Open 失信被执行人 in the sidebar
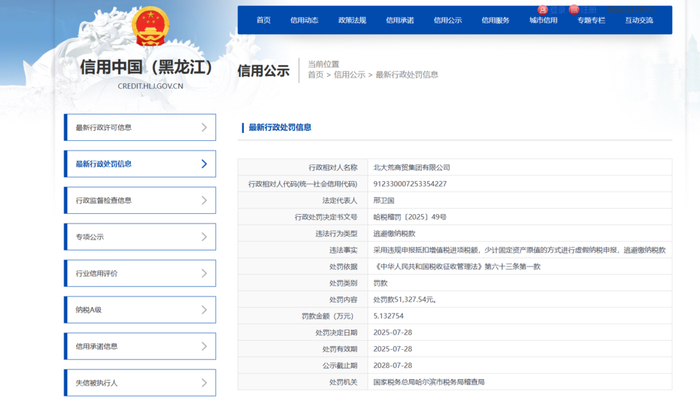Screen dimensions: 700x401 (140, 383)
